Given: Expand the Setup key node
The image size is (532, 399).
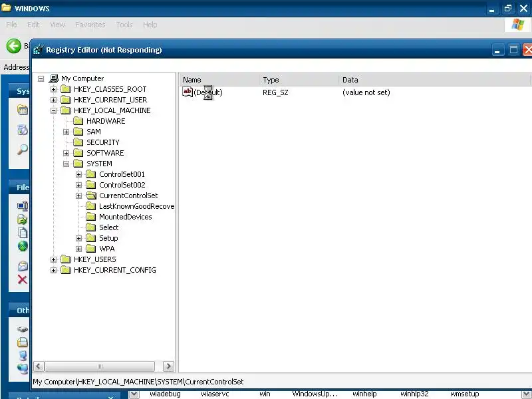Looking at the screenshot, I should [x=78, y=238].
